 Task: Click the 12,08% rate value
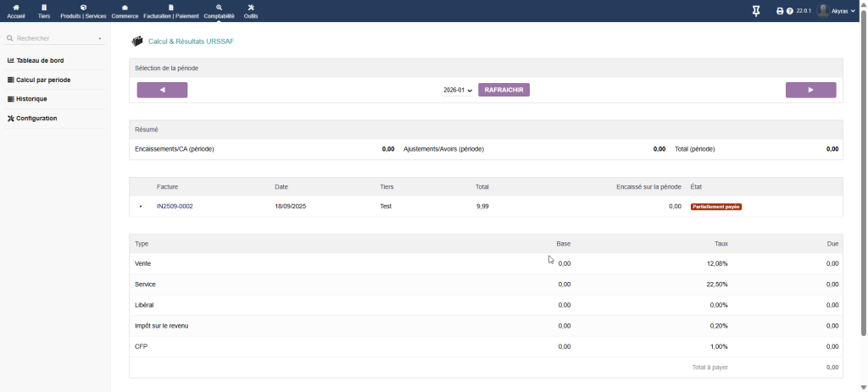pos(717,263)
